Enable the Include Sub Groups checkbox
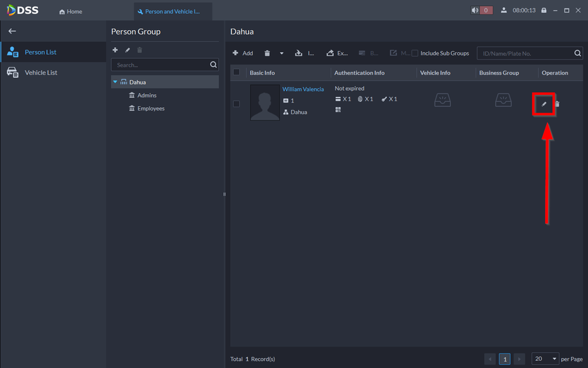588x368 pixels. 415,53
